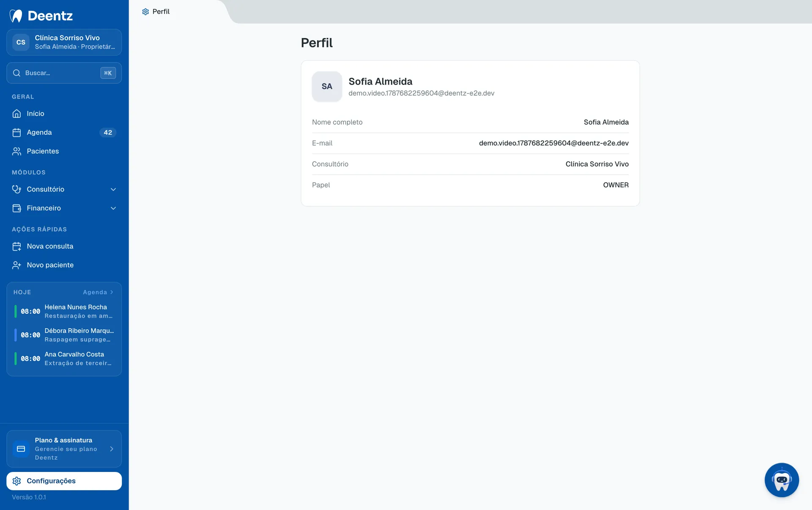This screenshot has width=812, height=510.
Task: Open the CS clinic avatar badge
Action: pos(21,42)
